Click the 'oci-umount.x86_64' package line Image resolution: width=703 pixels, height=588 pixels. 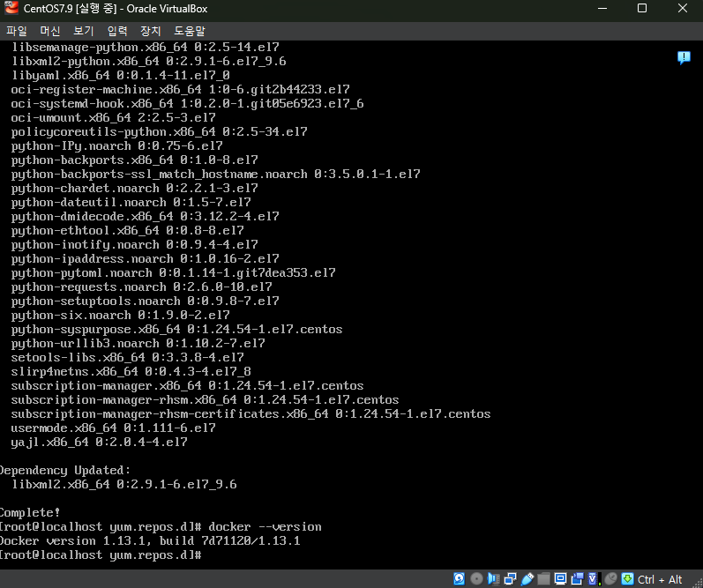tap(113, 117)
